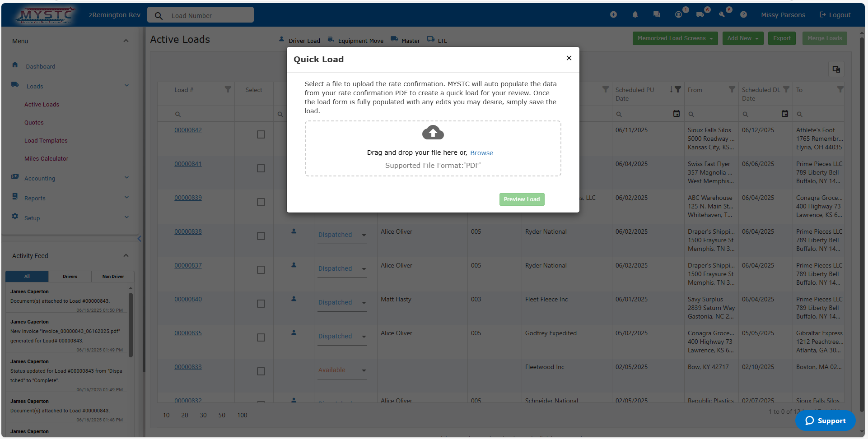The image size is (868, 439).
Task: Click the help question mark icon
Action: click(x=743, y=15)
